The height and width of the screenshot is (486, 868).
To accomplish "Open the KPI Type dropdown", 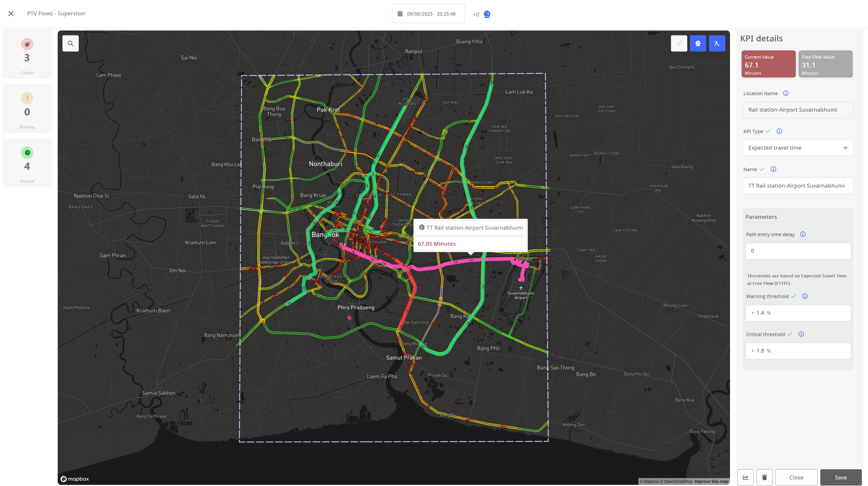I will (x=798, y=148).
